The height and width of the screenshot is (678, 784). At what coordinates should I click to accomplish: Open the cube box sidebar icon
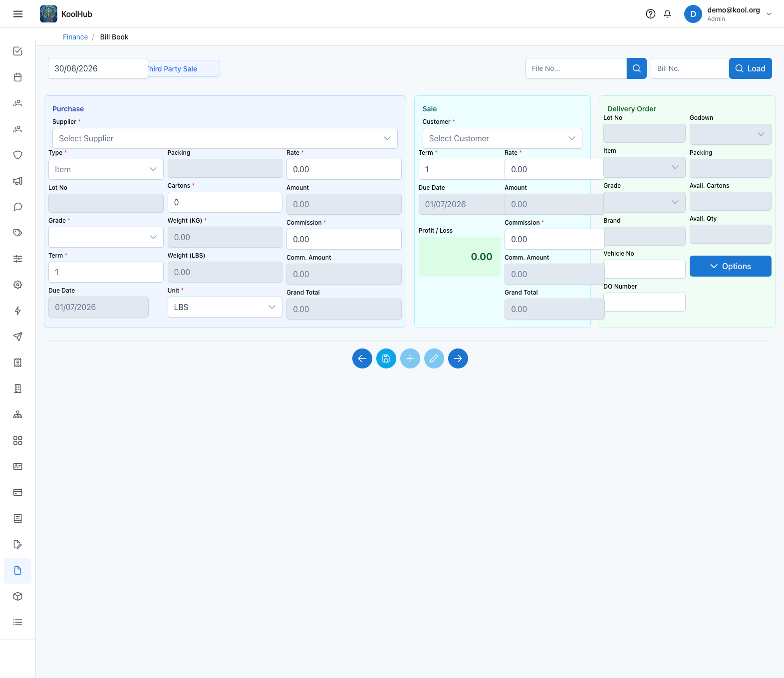click(x=18, y=596)
